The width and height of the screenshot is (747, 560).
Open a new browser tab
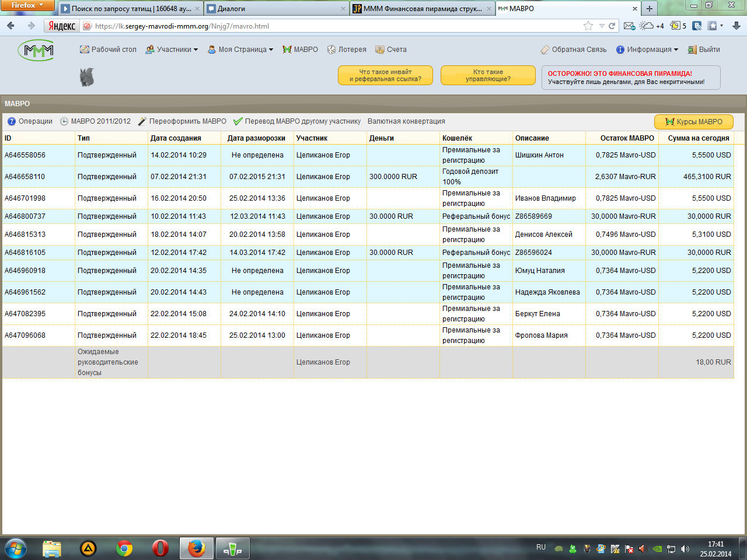click(649, 9)
